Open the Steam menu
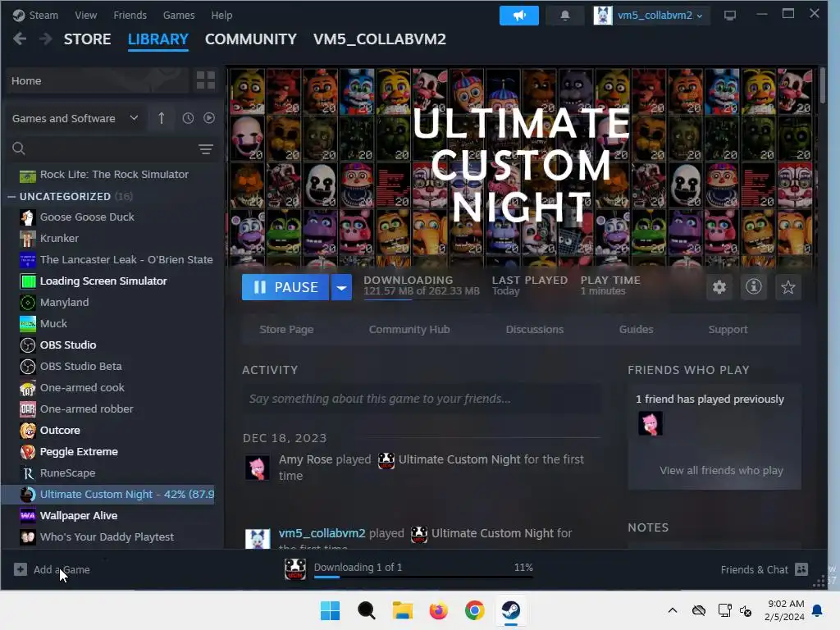The width and height of the screenshot is (840, 630). click(35, 15)
